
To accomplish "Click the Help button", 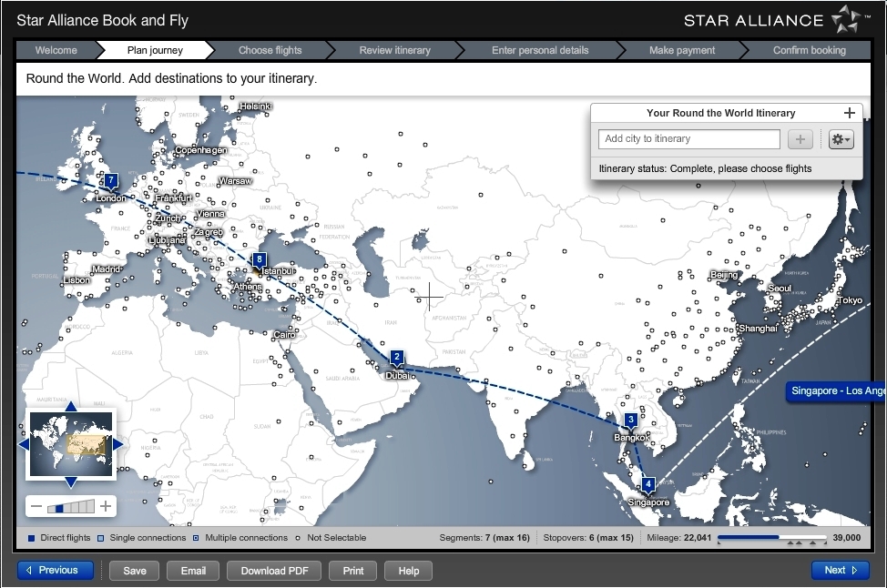I will tap(408, 571).
